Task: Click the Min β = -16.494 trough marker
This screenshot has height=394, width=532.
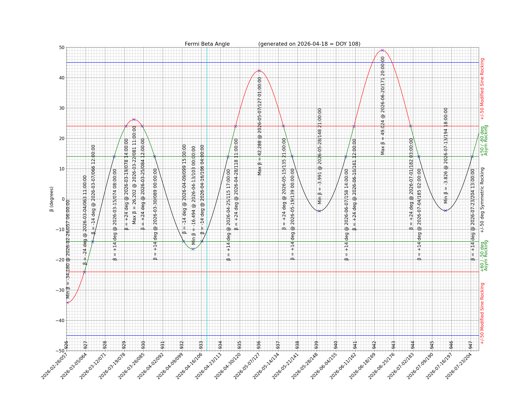Action: 193,249
